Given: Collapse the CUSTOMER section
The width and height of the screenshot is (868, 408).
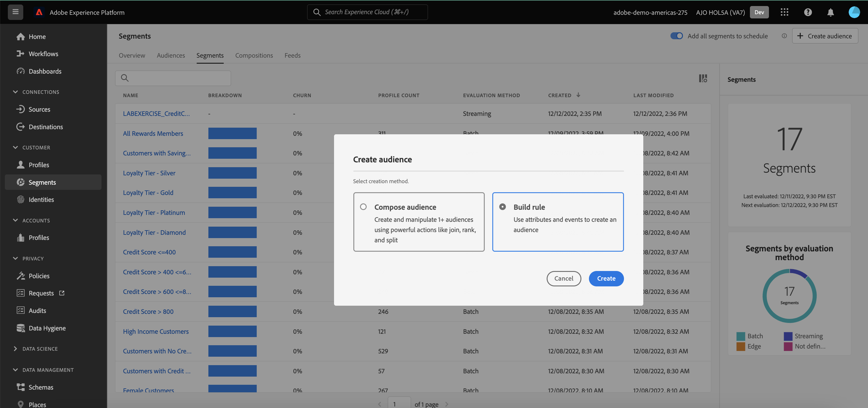Looking at the screenshot, I should click(x=15, y=147).
